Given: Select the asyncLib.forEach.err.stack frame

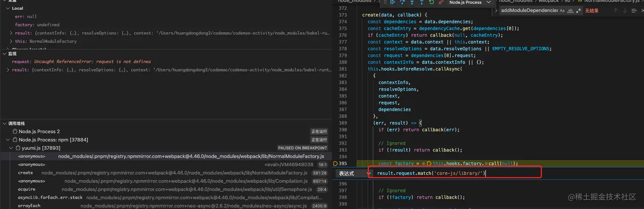Looking at the screenshot, I should point(166,198).
